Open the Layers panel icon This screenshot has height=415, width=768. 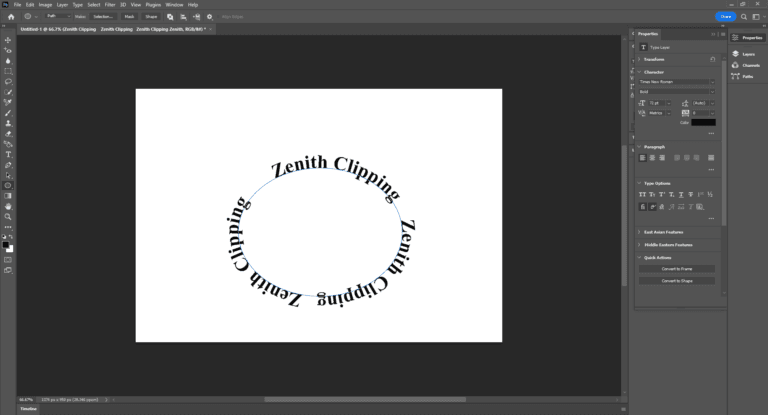735,54
